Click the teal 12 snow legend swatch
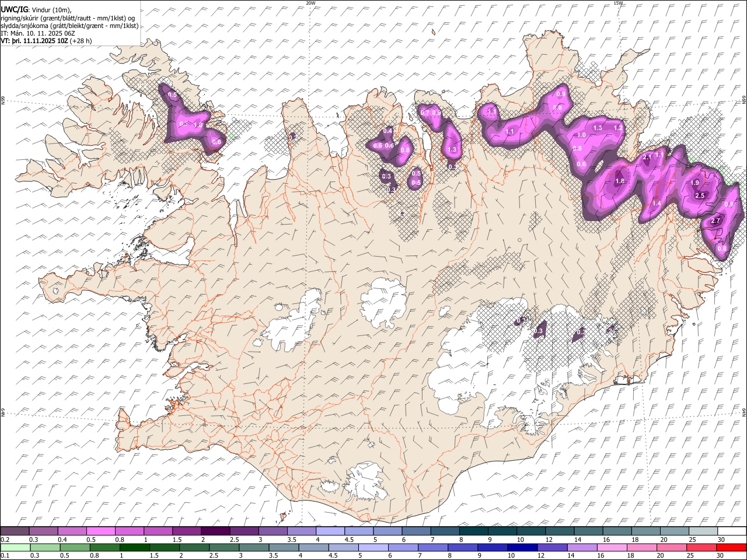747x560 pixels. click(x=560, y=531)
